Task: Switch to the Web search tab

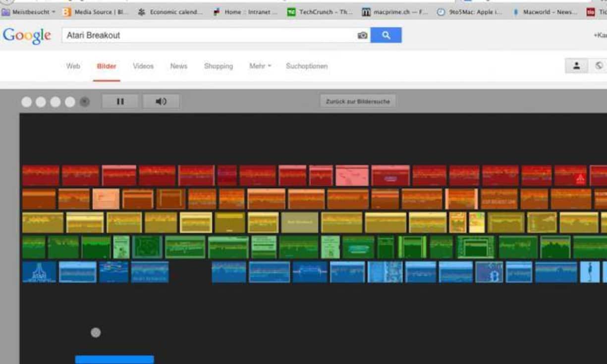Action: click(x=73, y=66)
